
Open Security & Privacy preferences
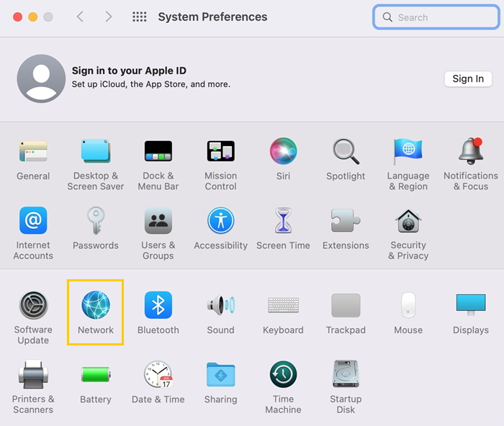point(408,222)
